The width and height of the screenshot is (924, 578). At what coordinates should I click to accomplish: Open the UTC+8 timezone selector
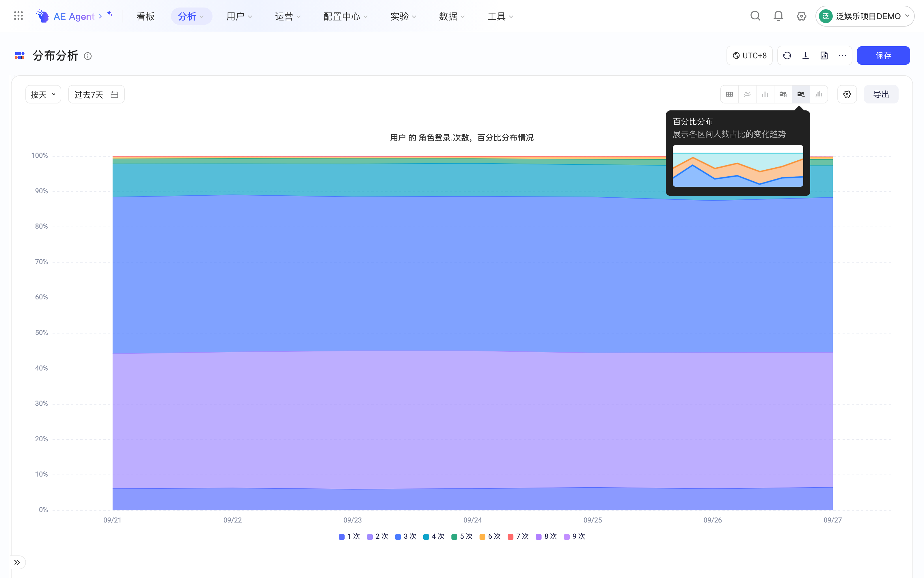click(749, 56)
